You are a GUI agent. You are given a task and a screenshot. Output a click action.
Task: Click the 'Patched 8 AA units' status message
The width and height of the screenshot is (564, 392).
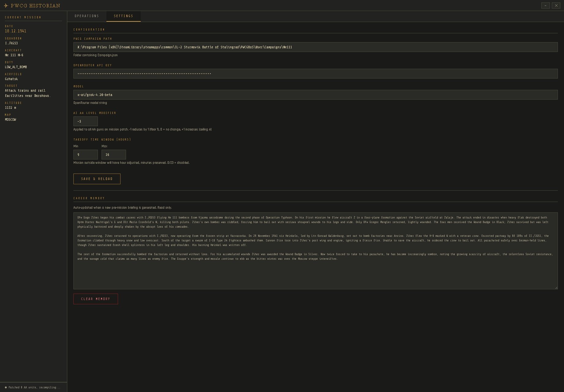pyautogui.click(x=34, y=387)
